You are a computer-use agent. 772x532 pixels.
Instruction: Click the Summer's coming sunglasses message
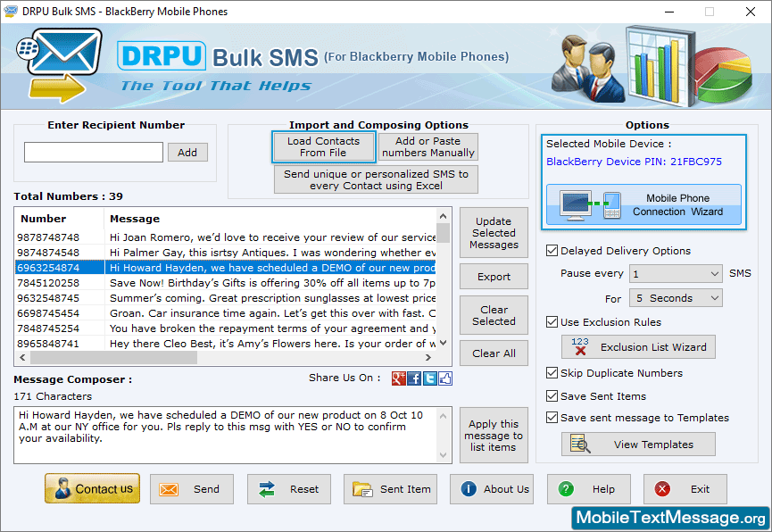[272, 298]
